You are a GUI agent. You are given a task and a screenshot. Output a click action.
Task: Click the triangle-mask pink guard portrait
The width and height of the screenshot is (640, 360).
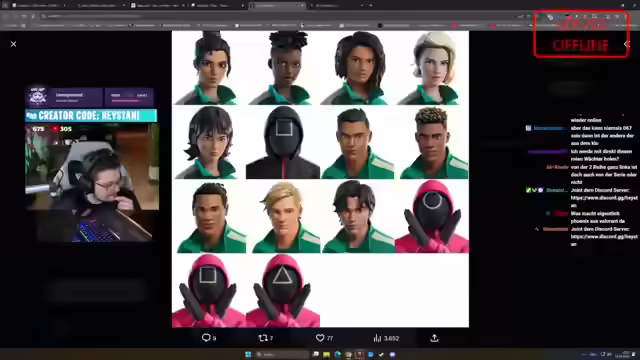(283, 291)
